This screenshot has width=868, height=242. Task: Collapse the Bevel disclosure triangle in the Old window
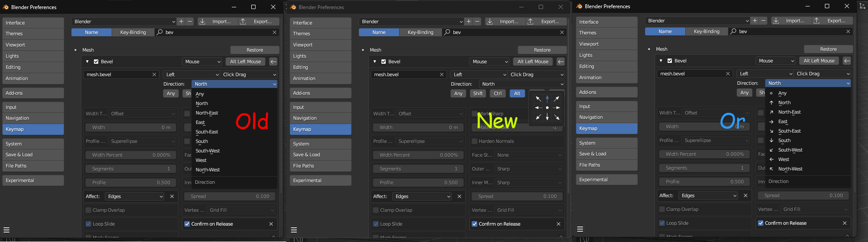click(x=87, y=62)
